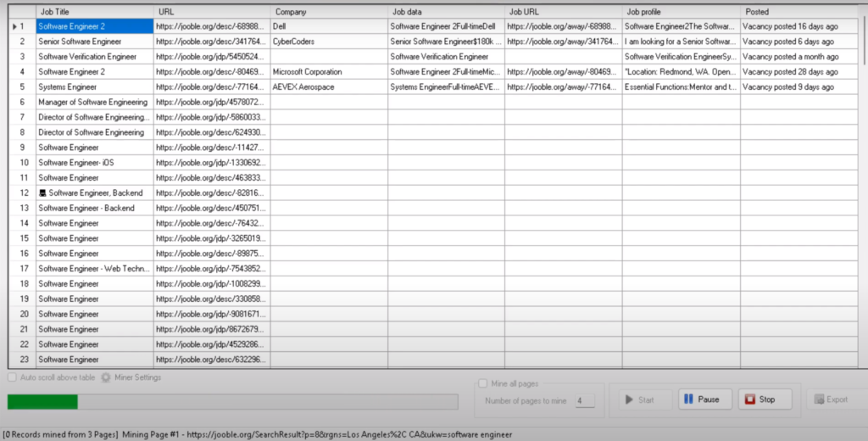The width and height of the screenshot is (868, 441).
Task: Click the briefcase icon in row 12
Action: coord(42,193)
